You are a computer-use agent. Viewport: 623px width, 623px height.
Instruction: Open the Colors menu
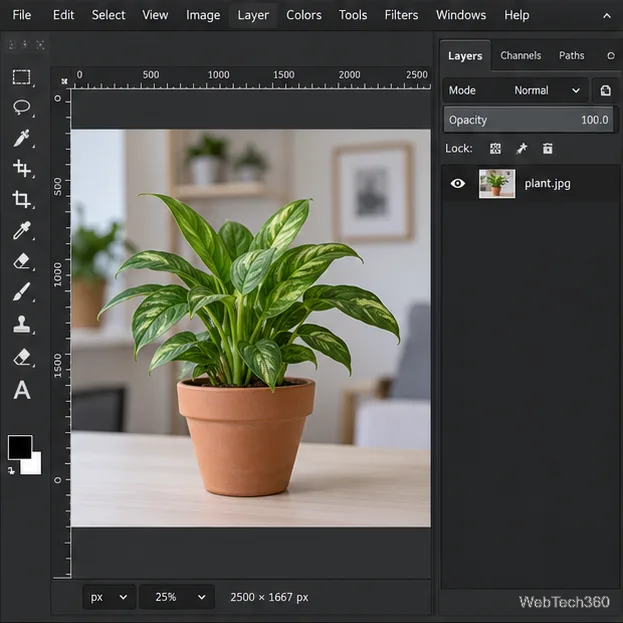pyautogui.click(x=304, y=15)
